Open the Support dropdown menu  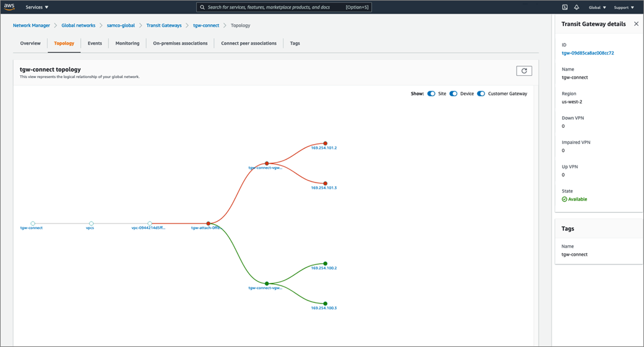click(624, 7)
